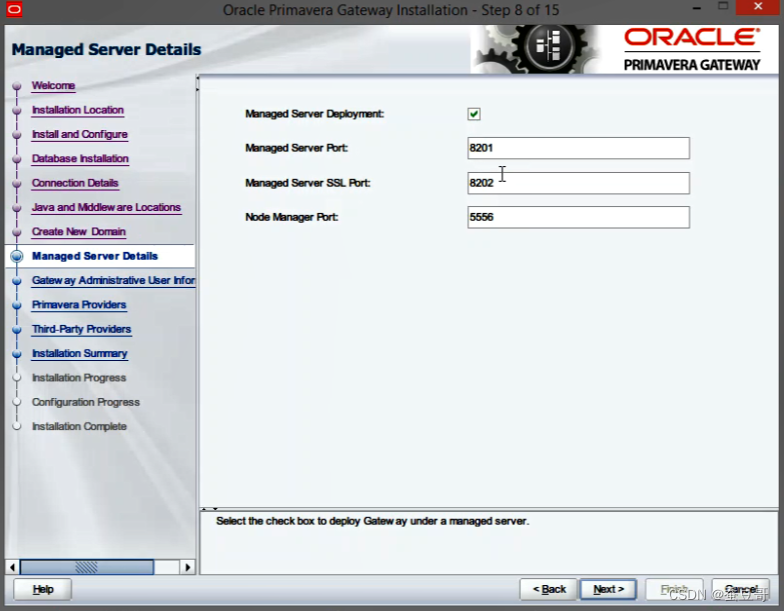The width and height of the screenshot is (784, 611).
Task: Go to the Welcome step
Action: (54, 86)
